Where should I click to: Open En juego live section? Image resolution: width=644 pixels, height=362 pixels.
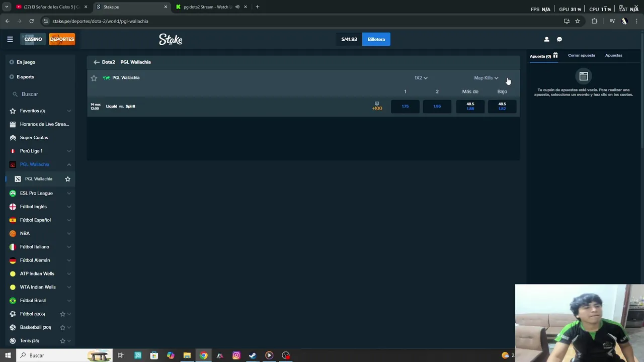pos(26,62)
